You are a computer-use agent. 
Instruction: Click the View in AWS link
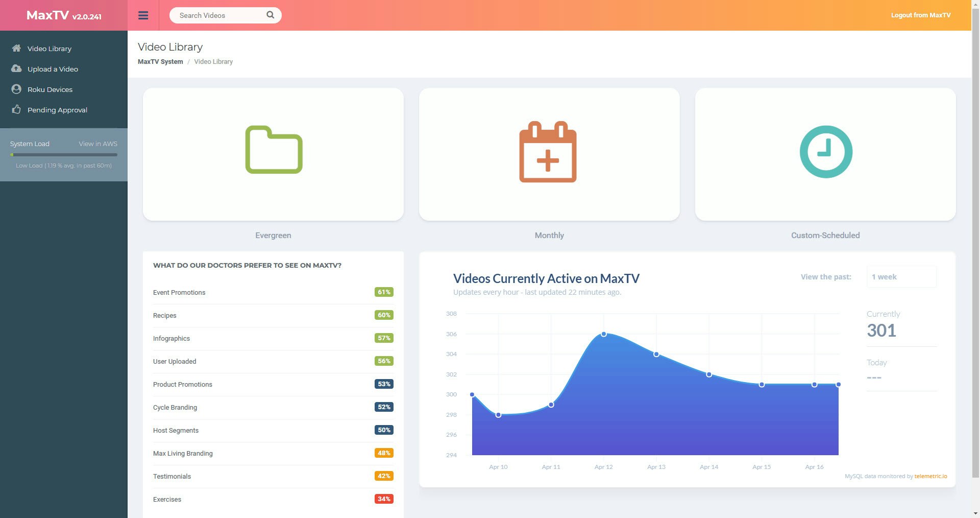click(97, 144)
